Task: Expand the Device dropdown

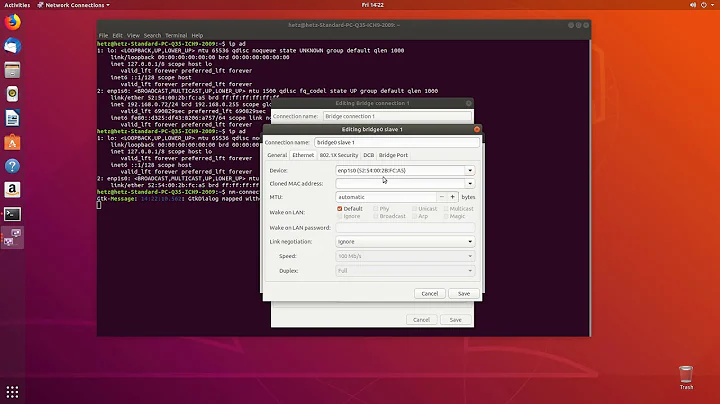Action: tap(470, 171)
